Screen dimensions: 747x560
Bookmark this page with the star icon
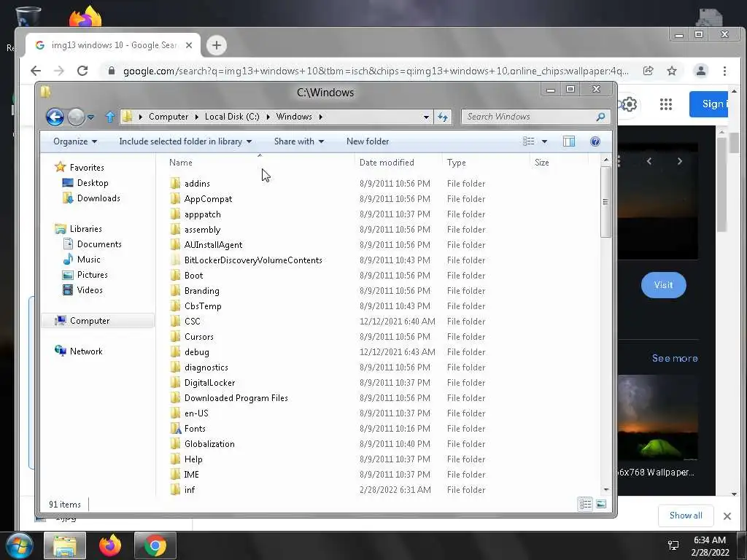672,71
